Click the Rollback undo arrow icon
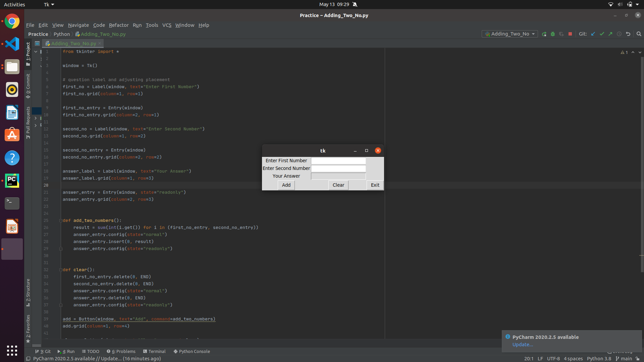This screenshot has width=644, height=362. (628, 34)
